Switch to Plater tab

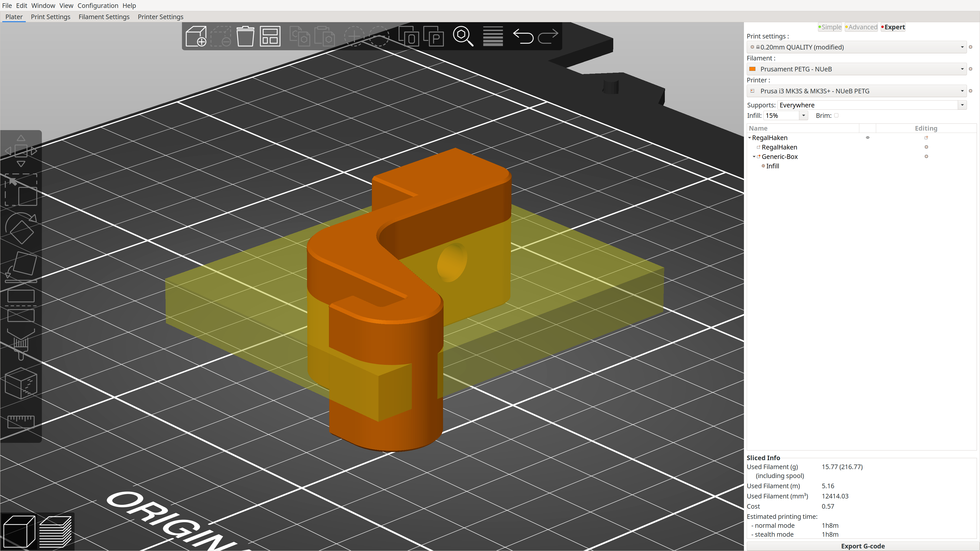pos(14,17)
